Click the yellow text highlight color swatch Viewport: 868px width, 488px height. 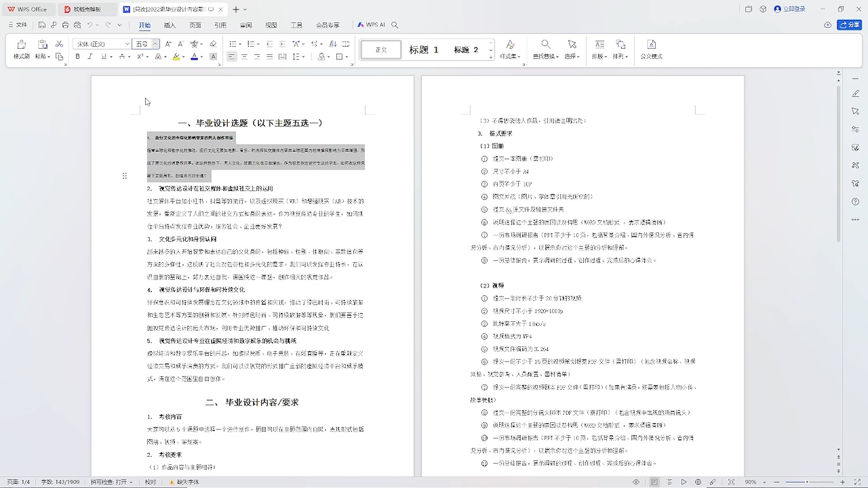pos(176,56)
